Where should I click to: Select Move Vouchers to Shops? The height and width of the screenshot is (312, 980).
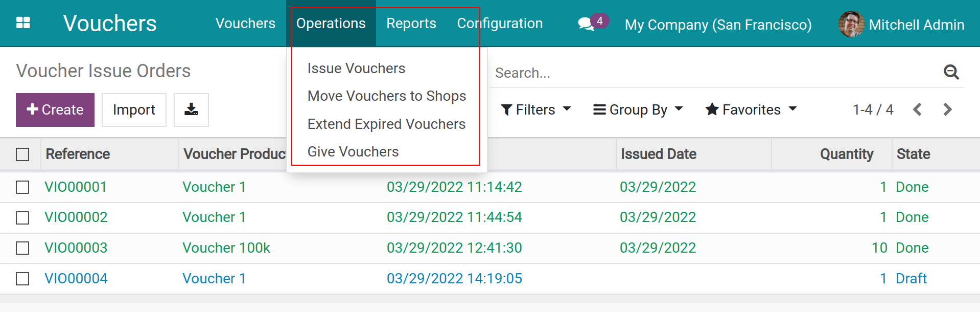[387, 96]
